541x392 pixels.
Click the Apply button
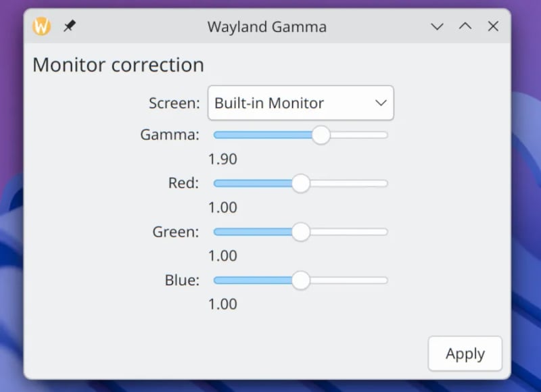465,353
